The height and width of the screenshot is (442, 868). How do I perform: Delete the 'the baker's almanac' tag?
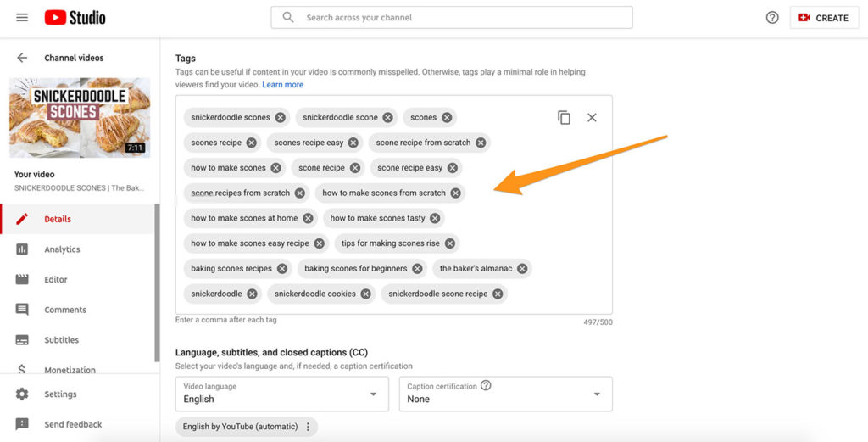click(x=522, y=269)
